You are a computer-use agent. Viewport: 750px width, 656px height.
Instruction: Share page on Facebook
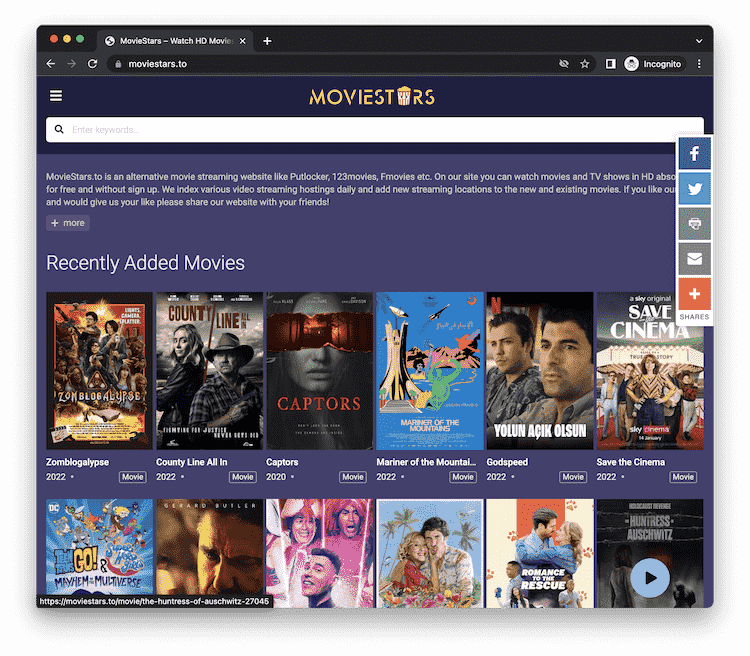click(694, 153)
